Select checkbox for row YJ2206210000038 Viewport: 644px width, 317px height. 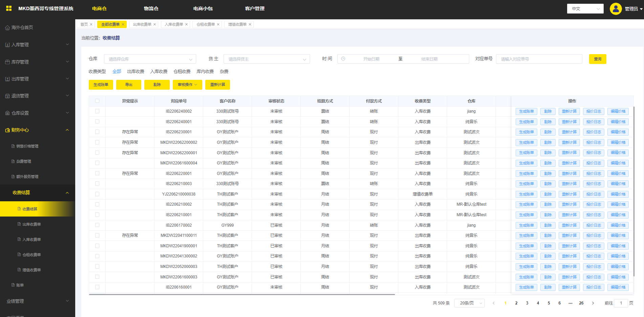(x=97, y=194)
